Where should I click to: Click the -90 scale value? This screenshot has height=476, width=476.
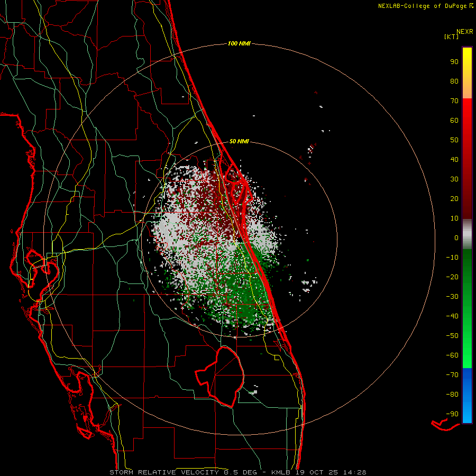(452, 414)
